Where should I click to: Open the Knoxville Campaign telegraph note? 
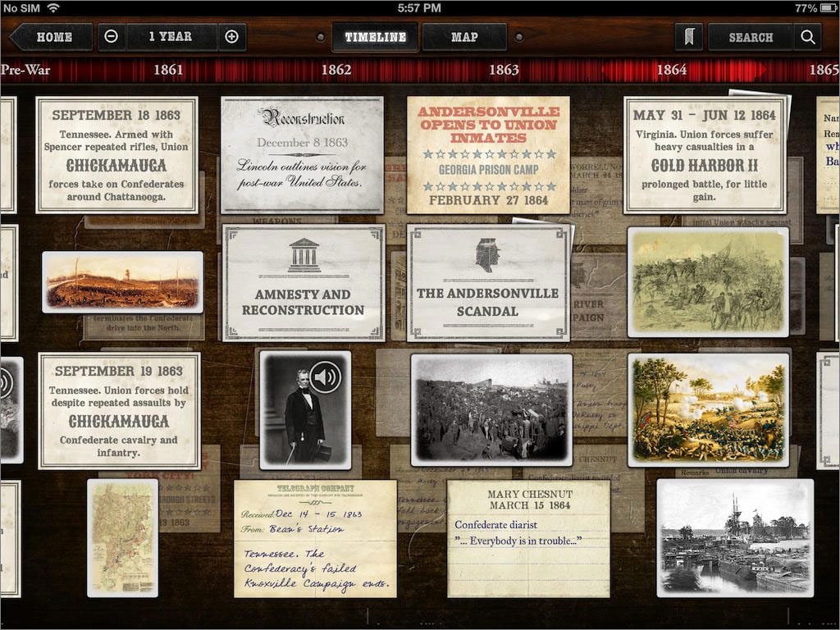315,538
